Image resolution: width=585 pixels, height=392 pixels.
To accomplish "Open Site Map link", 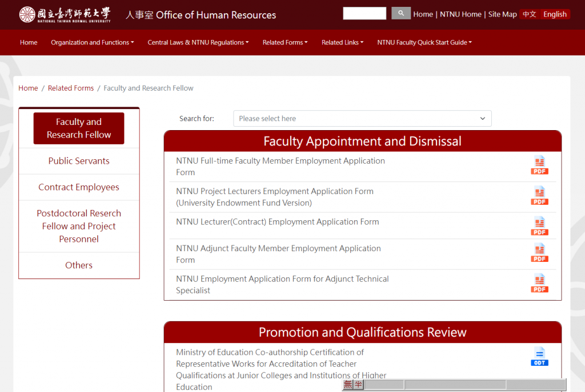I will (x=502, y=14).
